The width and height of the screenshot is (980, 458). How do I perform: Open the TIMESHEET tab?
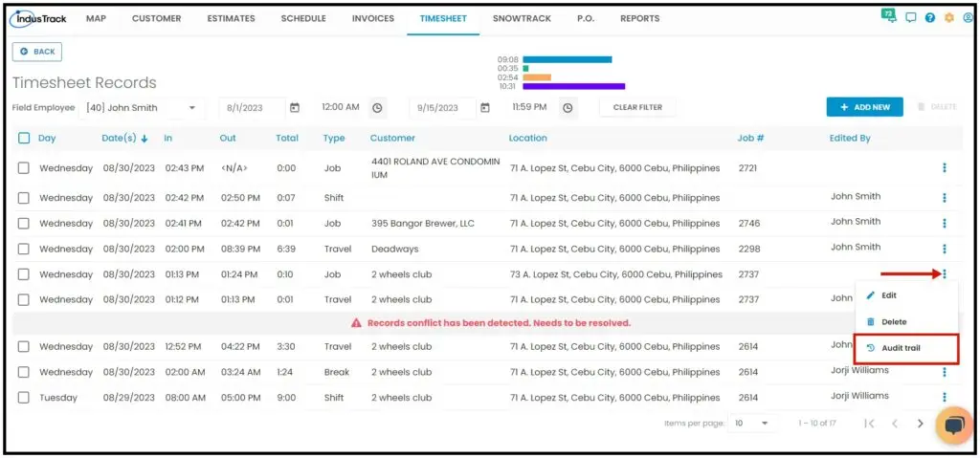[x=443, y=18]
